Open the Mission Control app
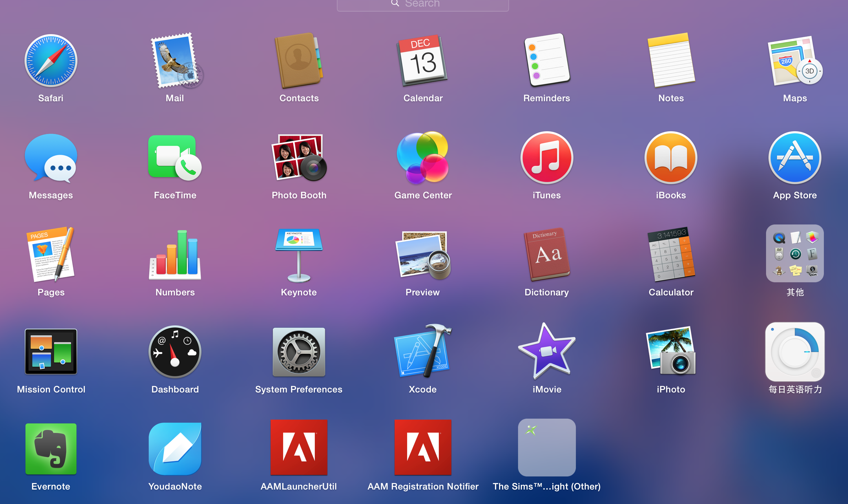Image resolution: width=848 pixels, height=504 pixels. click(x=51, y=352)
